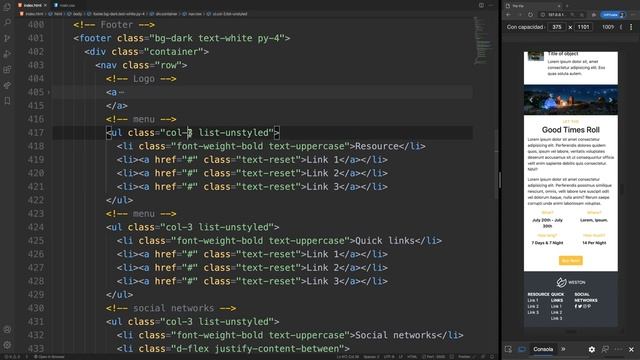This screenshot has height=360, width=640.
Task: Click the Weston footer logo in preview
Action: point(571,282)
